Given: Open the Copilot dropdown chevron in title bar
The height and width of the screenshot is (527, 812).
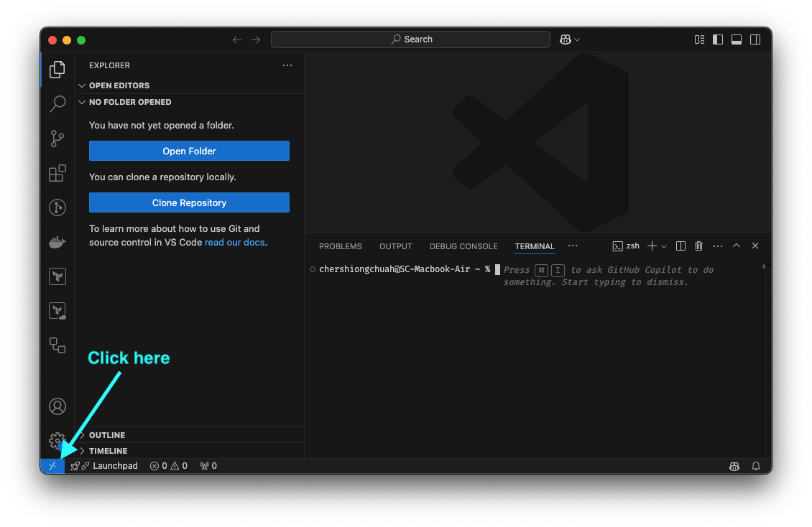Looking at the screenshot, I should coord(577,39).
